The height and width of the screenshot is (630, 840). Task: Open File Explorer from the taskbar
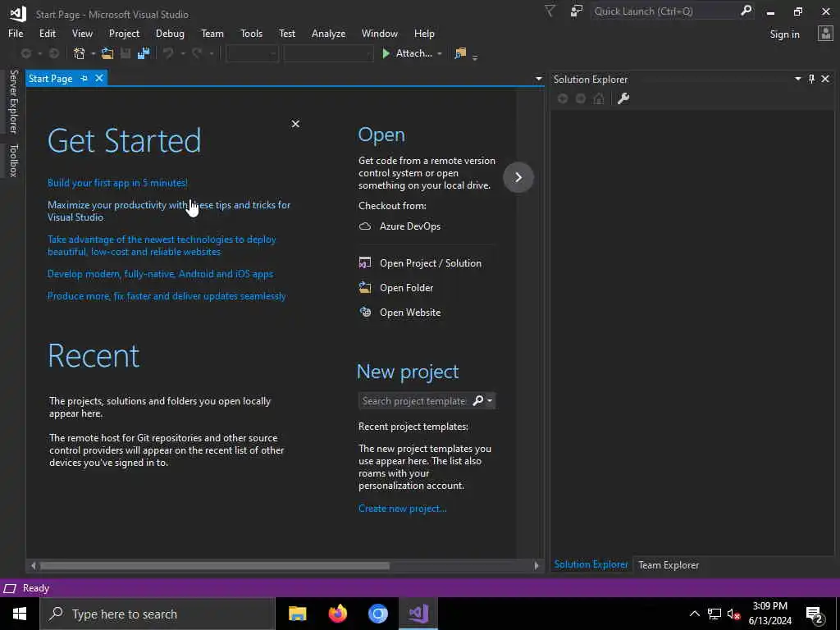coord(297,614)
